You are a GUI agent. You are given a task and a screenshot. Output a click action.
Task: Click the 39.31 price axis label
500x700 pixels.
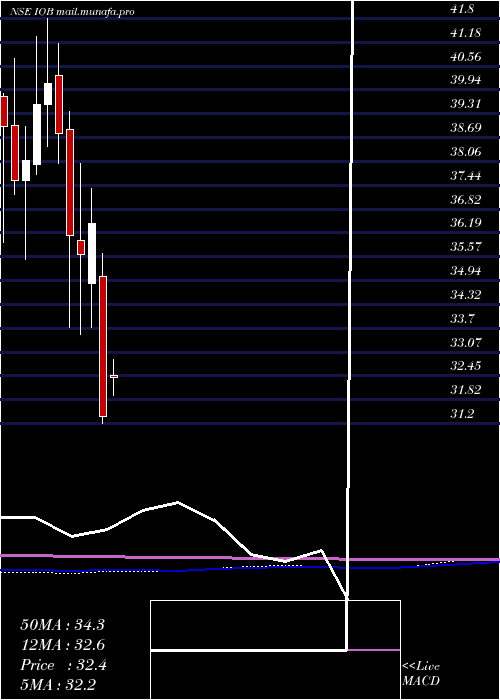(466, 104)
